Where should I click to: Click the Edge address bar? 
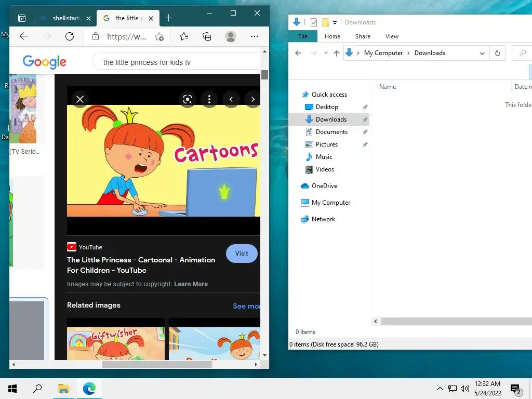pyautogui.click(x=127, y=37)
